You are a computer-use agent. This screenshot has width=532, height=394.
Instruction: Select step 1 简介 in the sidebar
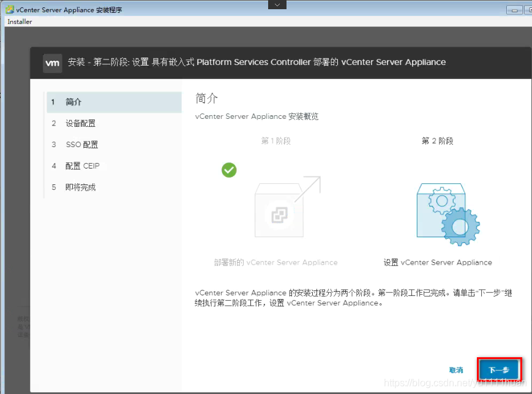coord(114,102)
